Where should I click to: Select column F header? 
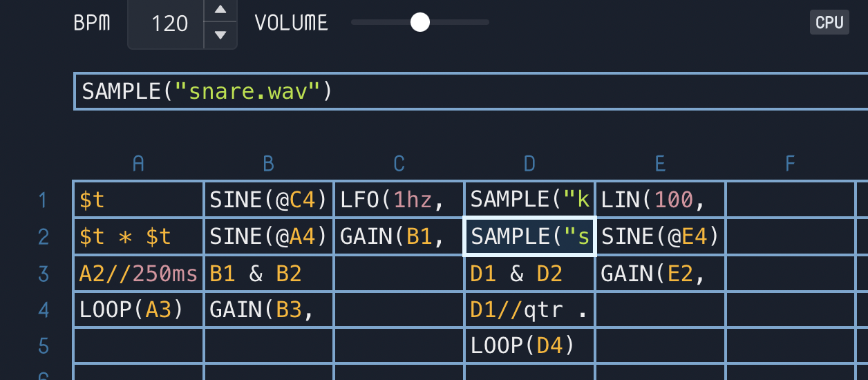tap(790, 164)
